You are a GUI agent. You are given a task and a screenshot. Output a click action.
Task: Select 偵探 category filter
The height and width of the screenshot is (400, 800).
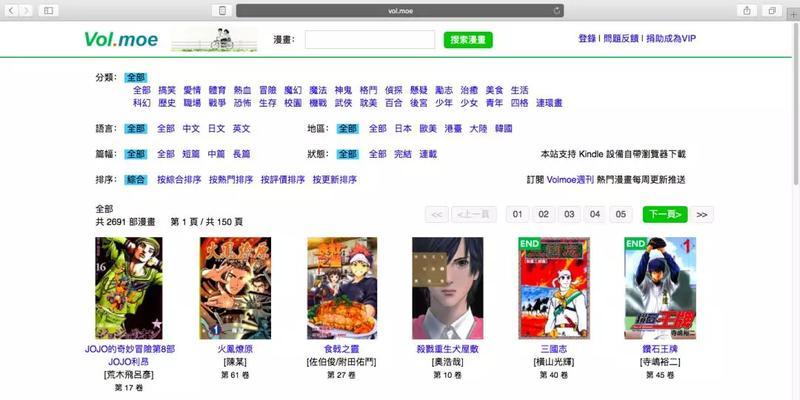point(393,90)
